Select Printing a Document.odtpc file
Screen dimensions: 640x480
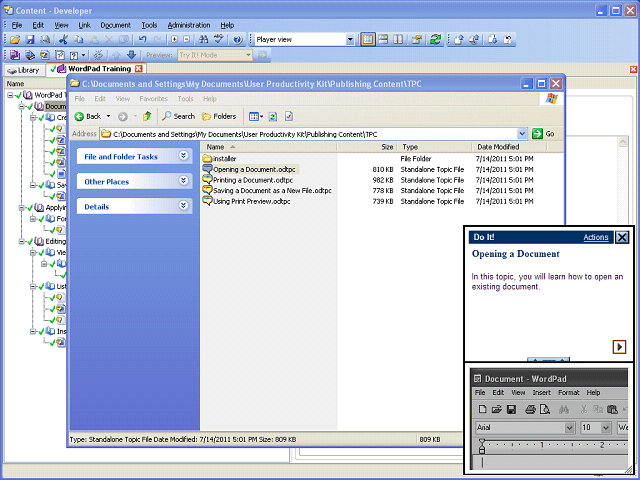pos(248,180)
